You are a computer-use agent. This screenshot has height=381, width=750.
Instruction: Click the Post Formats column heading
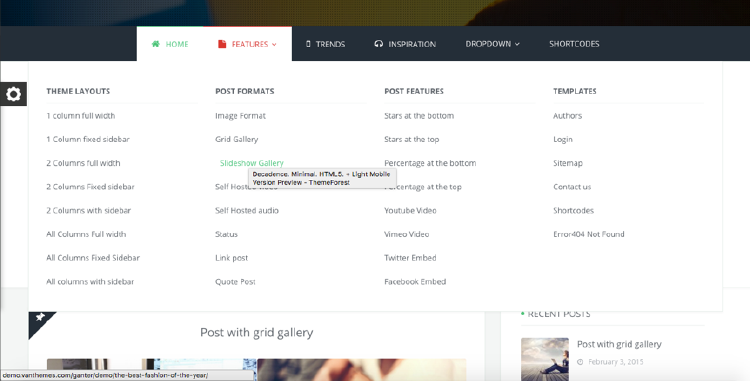pos(245,91)
